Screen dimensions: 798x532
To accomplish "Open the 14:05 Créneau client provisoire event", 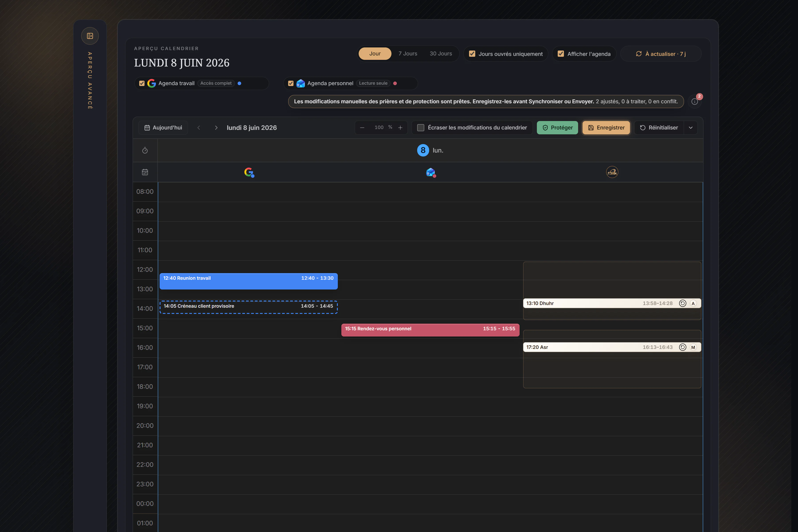I will (249, 307).
